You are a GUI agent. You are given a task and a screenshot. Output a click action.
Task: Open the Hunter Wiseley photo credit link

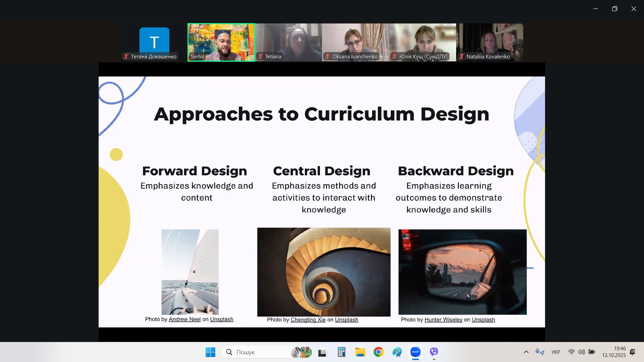click(x=443, y=320)
